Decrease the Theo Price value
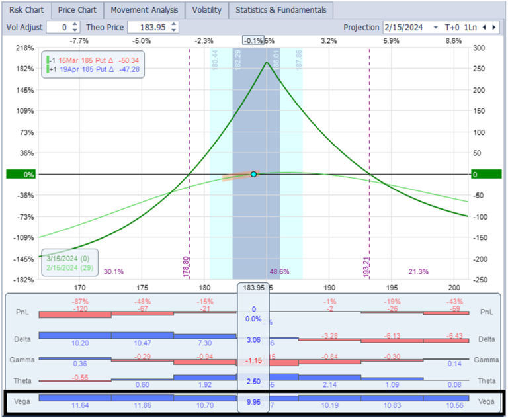The height and width of the screenshot is (420, 508). [174, 30]
